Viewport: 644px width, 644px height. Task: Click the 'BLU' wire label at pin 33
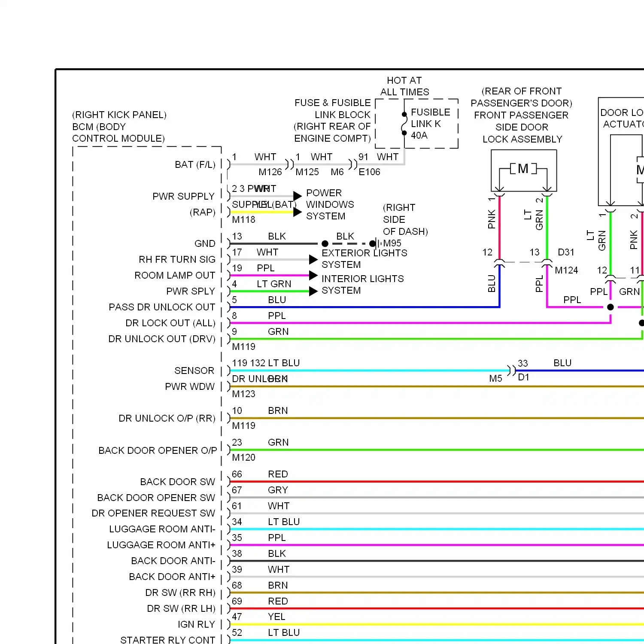point(562,363)
